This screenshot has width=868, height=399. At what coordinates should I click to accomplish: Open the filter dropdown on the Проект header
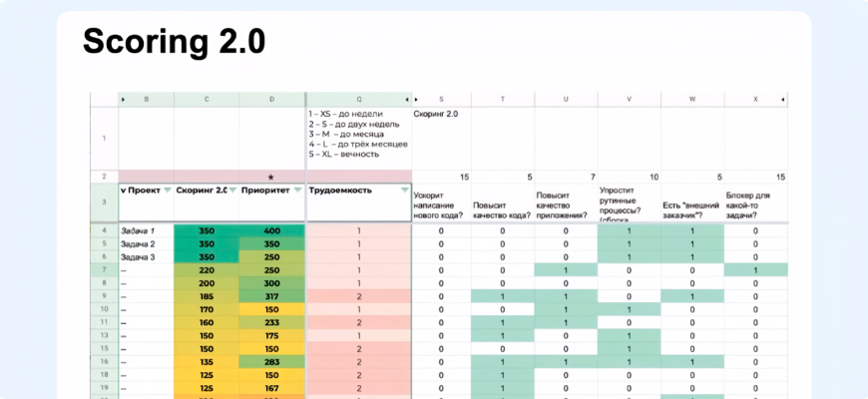click(x=167, y=190)
